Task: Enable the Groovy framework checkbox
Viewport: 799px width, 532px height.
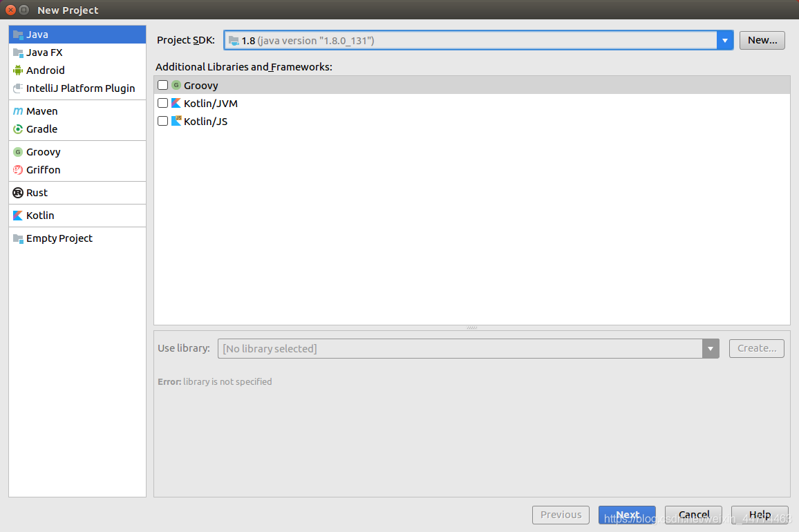Action: 162,85
